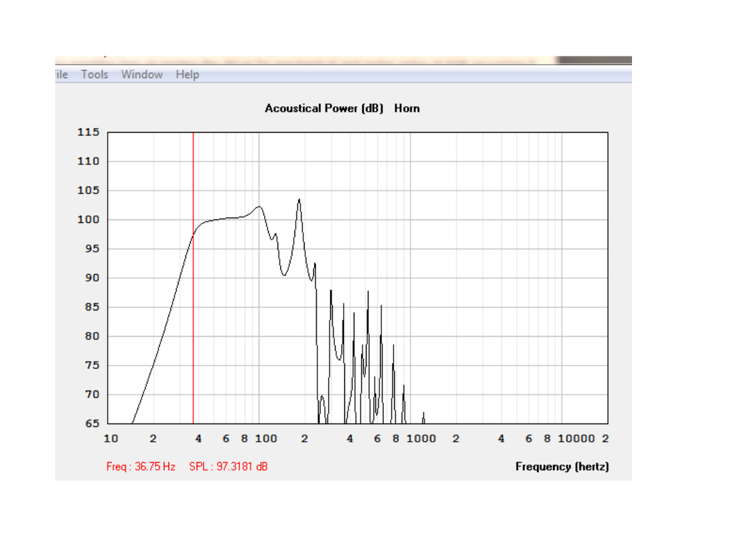
Task: Click the 105 dB y-axis label
Action: click(x=88, y=191)
